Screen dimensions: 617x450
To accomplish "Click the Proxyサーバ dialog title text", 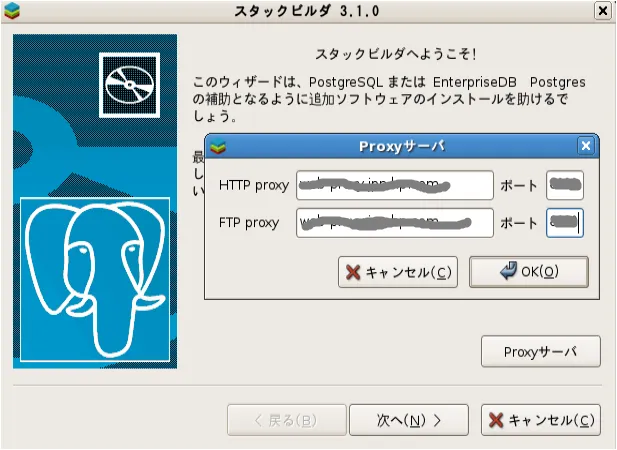I will (x=402, y=146).
